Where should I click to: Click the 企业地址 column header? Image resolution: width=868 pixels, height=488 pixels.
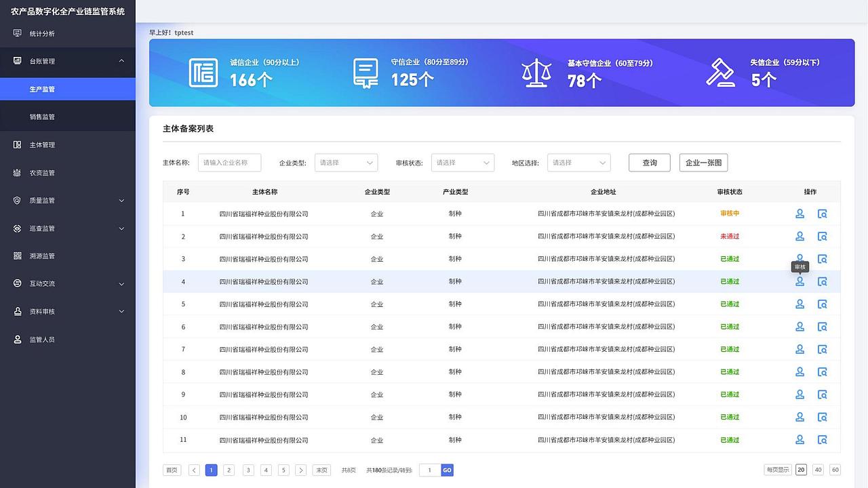coord(604,192)
